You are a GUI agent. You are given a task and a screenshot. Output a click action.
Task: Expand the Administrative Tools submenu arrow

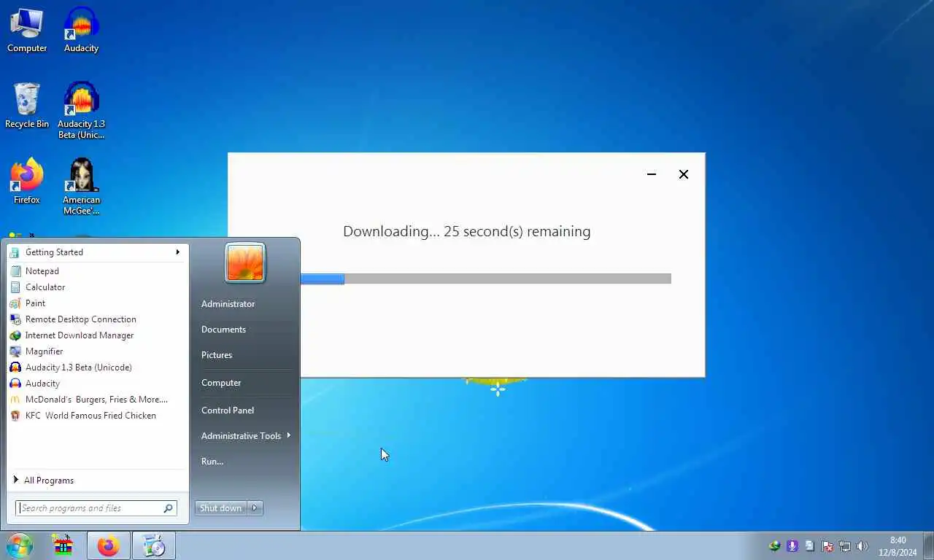click(289, 435)
